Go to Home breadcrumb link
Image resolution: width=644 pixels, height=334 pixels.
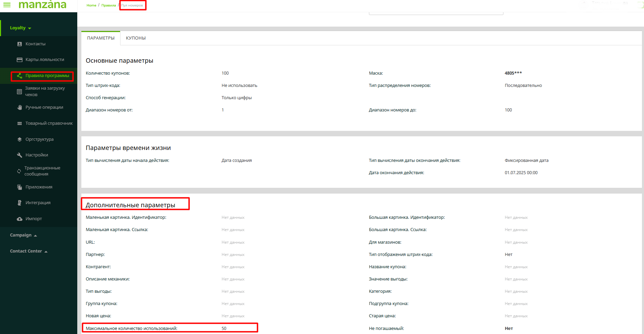(x=91, y=5)
